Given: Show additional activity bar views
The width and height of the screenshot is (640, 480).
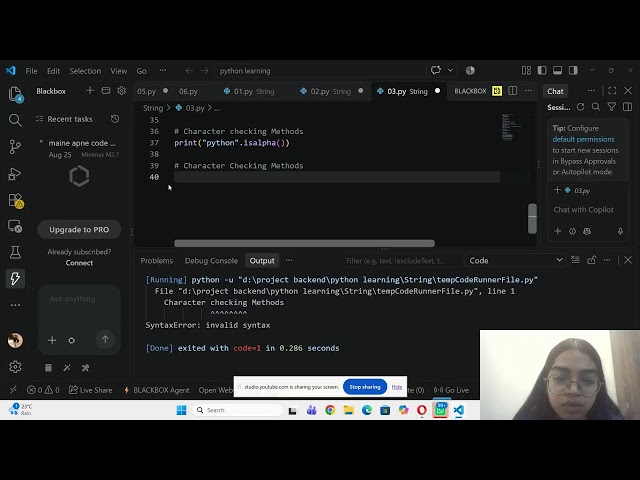Looking at the screenshot, I should pyautogui.click(x=15, y=305).
